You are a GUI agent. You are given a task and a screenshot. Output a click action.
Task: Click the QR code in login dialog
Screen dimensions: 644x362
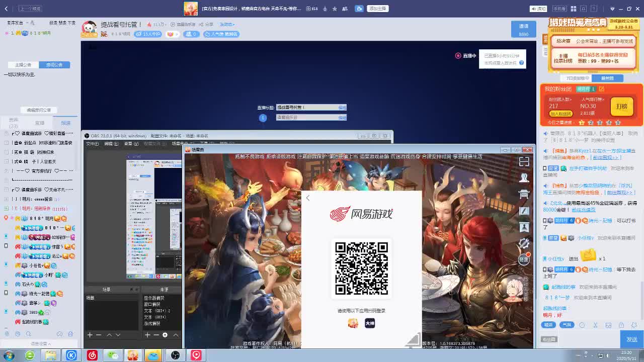pyautogui.click(x=362, y=268)
